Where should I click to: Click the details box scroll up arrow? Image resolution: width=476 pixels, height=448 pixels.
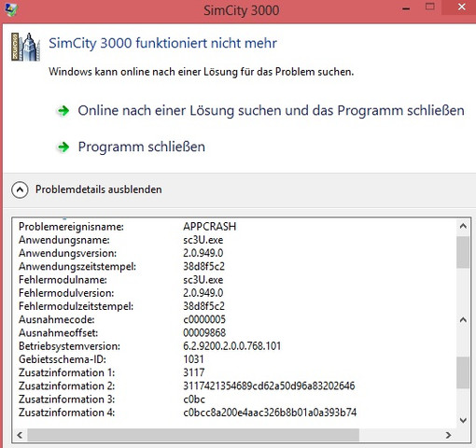(463, 226)
